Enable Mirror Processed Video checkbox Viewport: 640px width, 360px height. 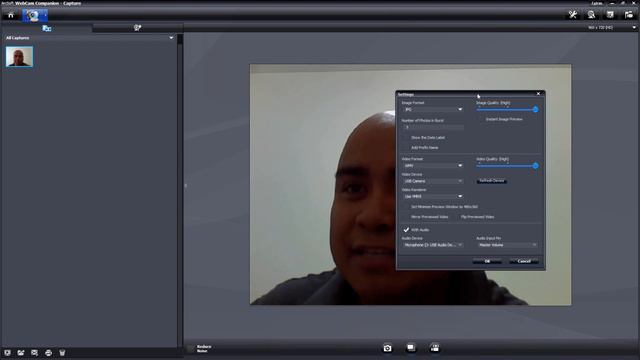[x=406, y=217]
